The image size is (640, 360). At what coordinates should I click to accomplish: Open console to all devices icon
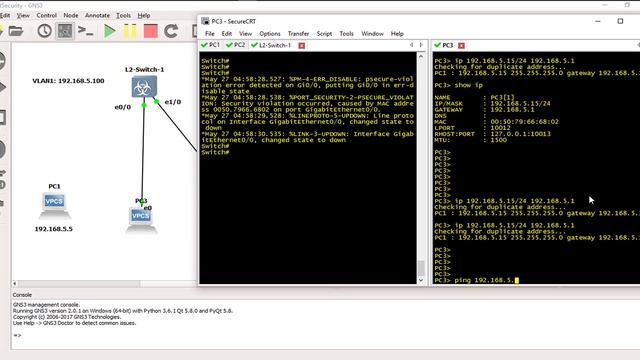[x=86, y=31]
